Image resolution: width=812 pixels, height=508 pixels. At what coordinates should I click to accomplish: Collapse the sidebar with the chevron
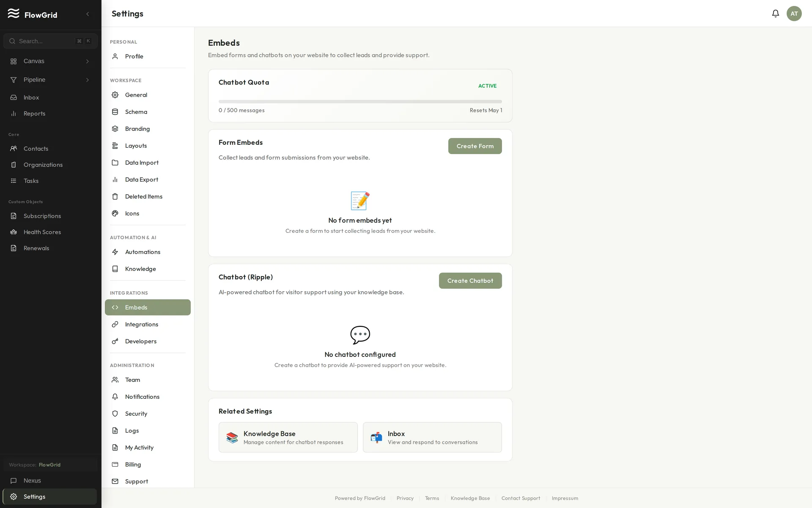(88, 14)
